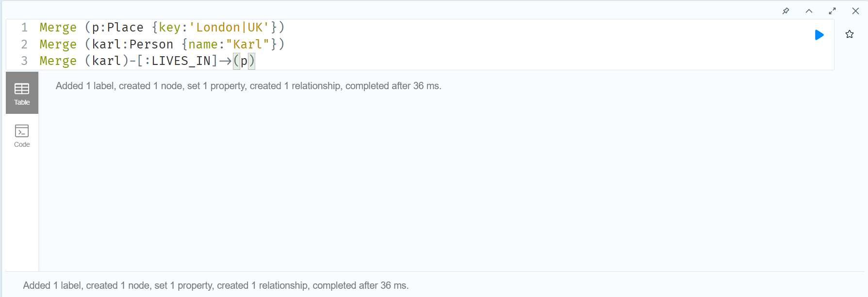The height and width of the screenshot is (297, 868).
Task: Click the Place label on line one
Action: point(125,27)
